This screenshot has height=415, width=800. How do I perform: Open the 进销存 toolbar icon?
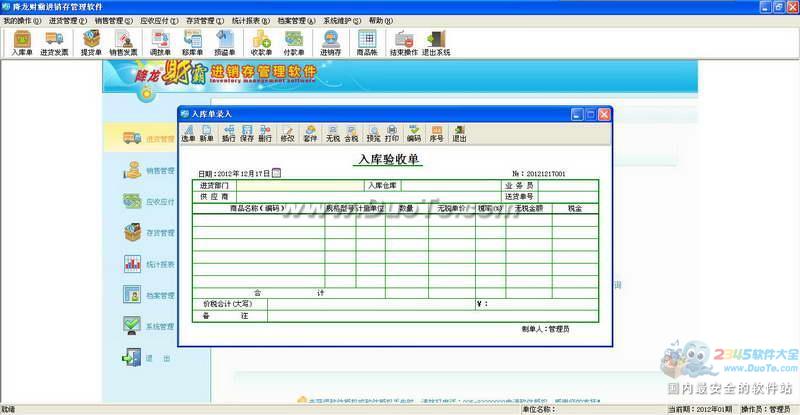coord(331,43)
